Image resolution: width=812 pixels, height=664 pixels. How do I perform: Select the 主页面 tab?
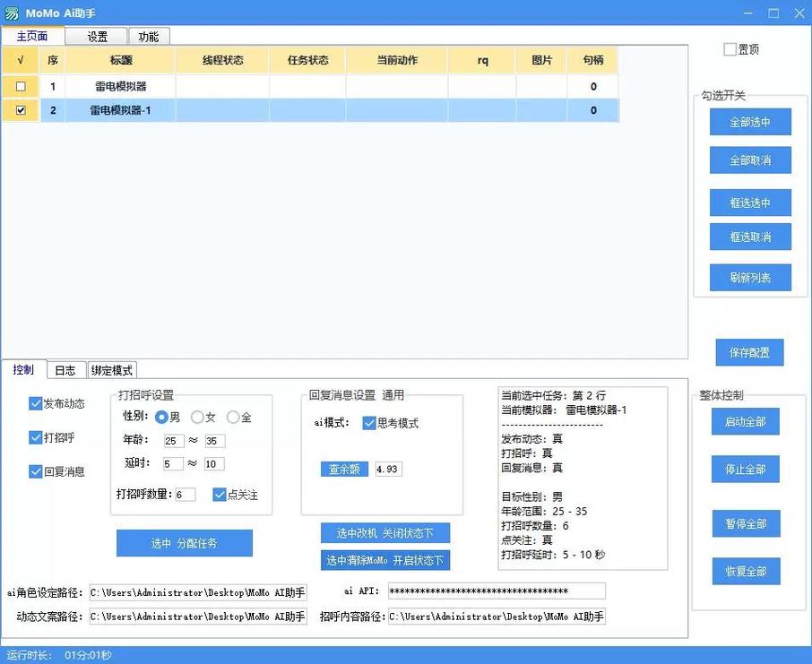point(32,36)
